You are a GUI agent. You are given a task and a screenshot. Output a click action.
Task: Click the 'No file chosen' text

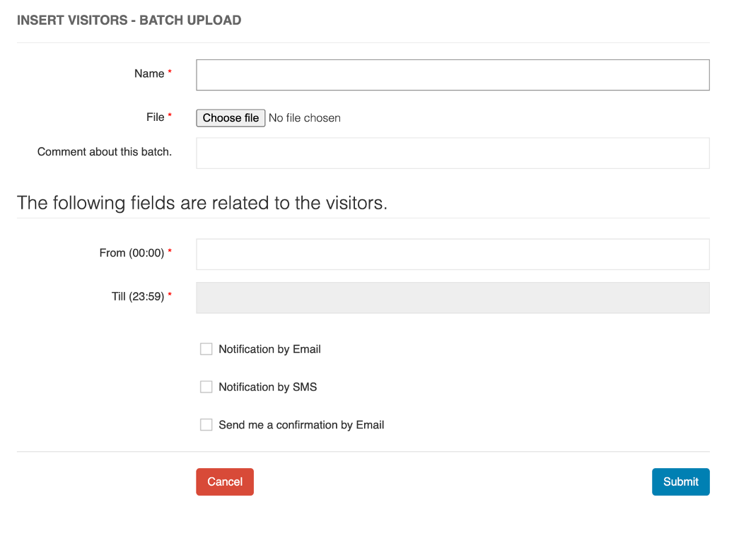(305, 118)
